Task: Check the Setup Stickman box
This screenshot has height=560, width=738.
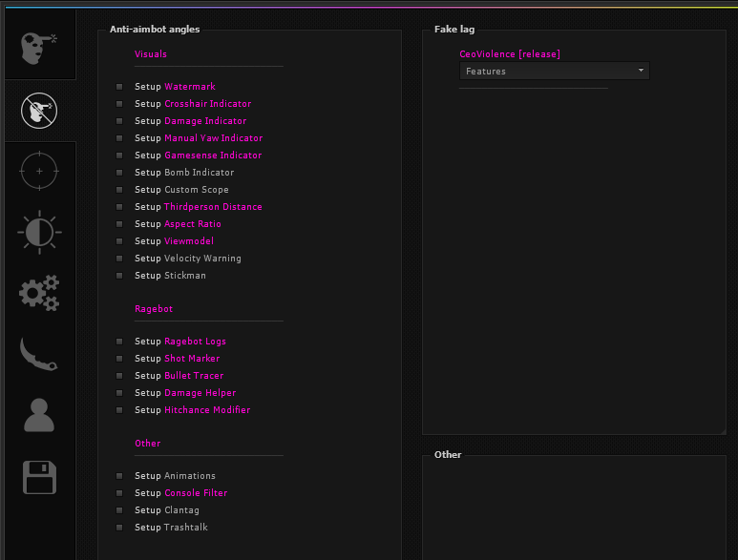Action: click(x=119, y=276)
